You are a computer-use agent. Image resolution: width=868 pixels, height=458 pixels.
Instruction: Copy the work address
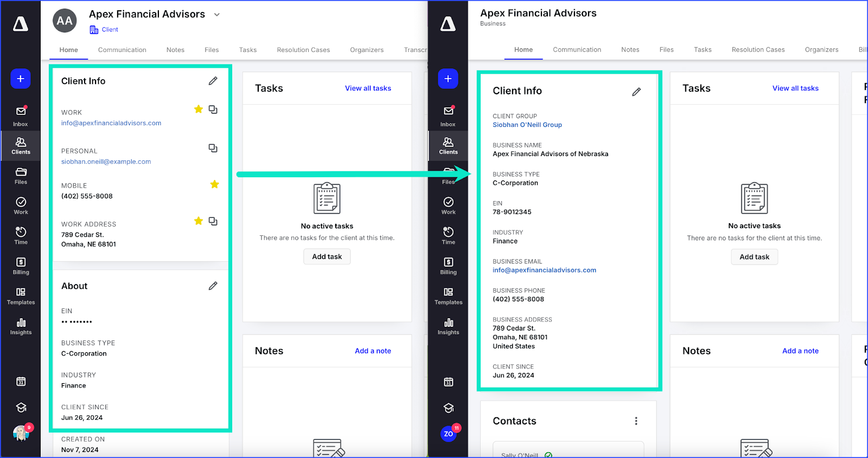pyautogui.click(x=213, y=221)
